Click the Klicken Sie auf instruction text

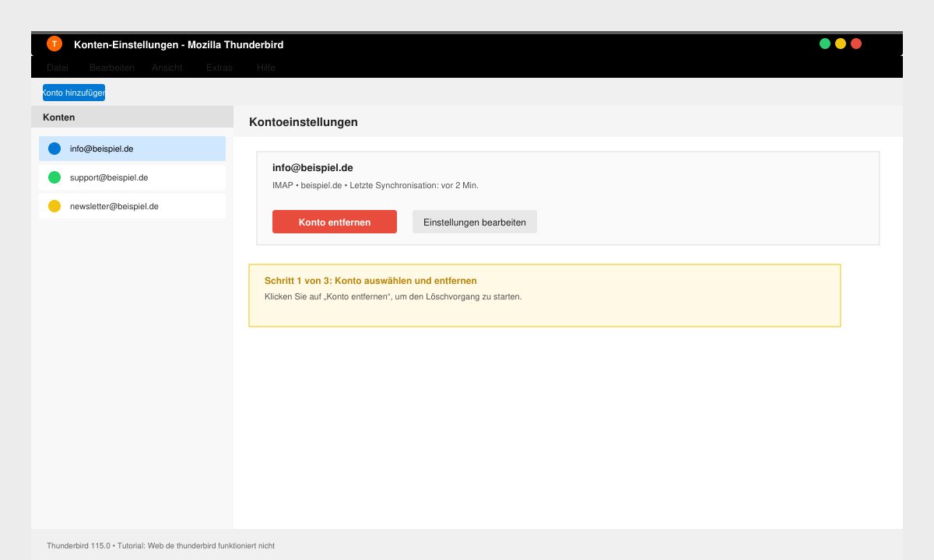pyautogui.click(x=393, y=296)
